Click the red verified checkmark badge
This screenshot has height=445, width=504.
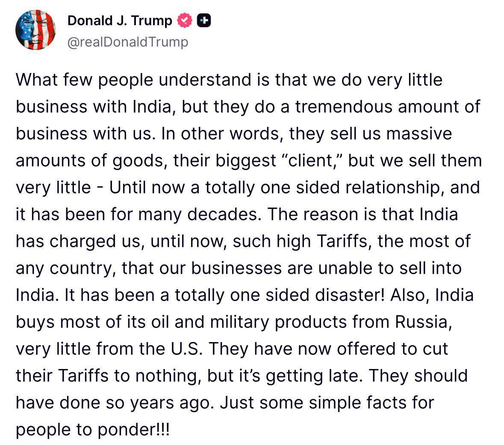point(185,20)
